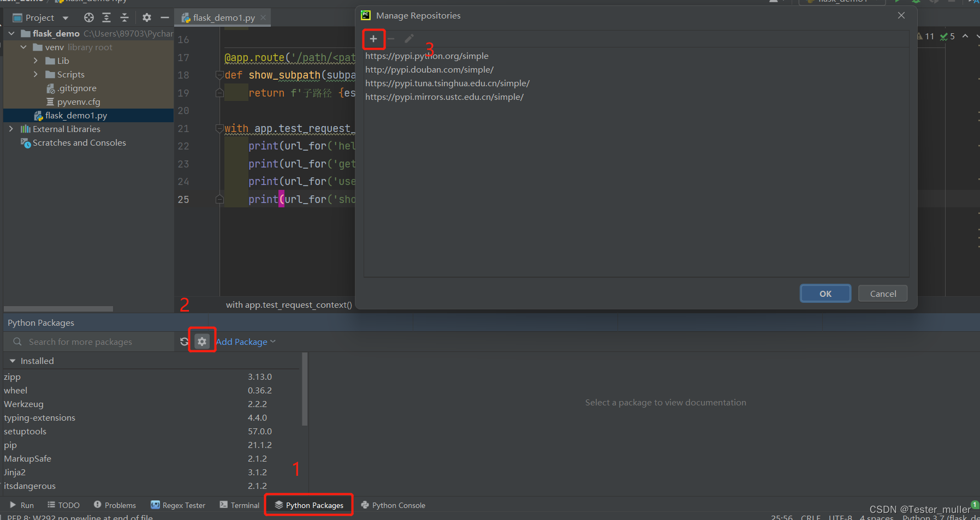Select the mirrors.ustc.edu.cn repository
The width and height of the screenshot is (980, 520).
pyautogui.click(x=444, y=97)
